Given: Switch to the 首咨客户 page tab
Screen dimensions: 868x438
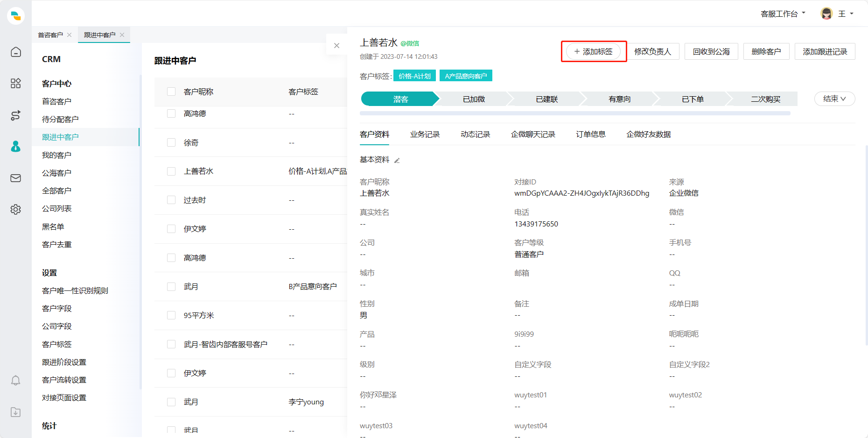Looking at the screenshot, I should click(x=50, y=35).
